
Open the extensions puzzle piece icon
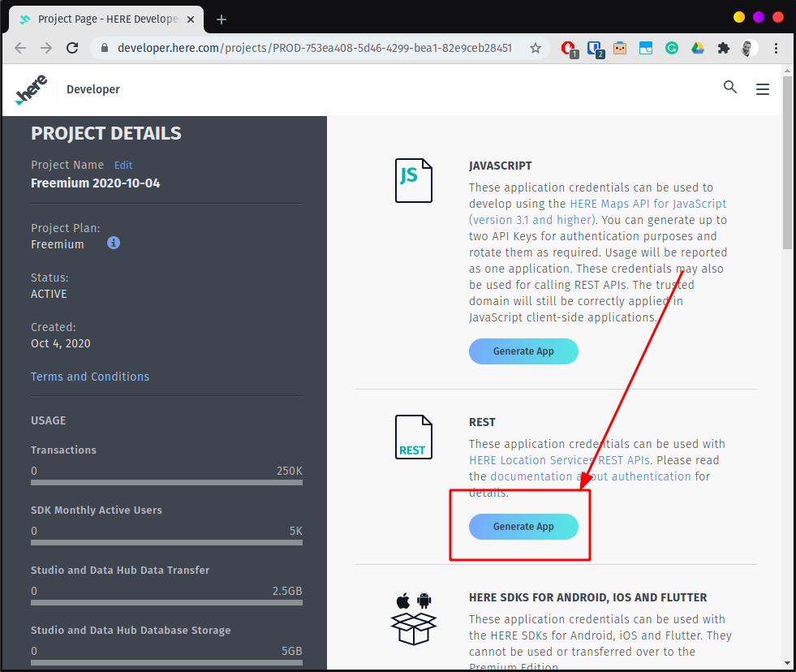click(x=723, y=48)
